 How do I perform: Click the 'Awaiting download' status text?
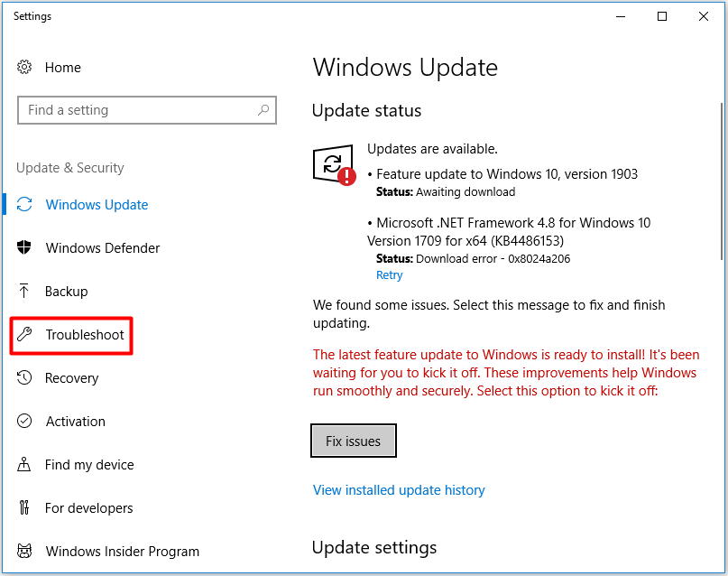[465, 191]
